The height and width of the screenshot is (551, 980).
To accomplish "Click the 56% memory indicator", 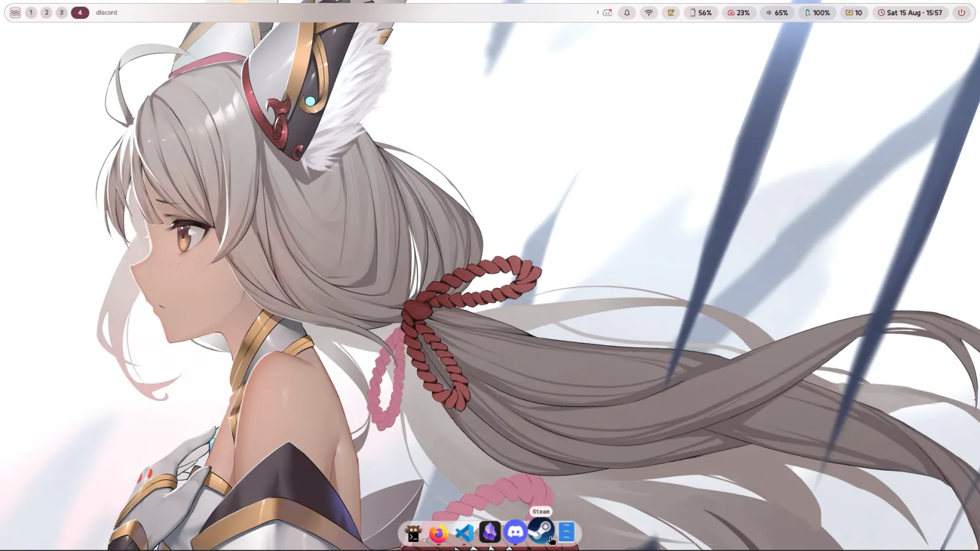I will (x=701, y=12).
